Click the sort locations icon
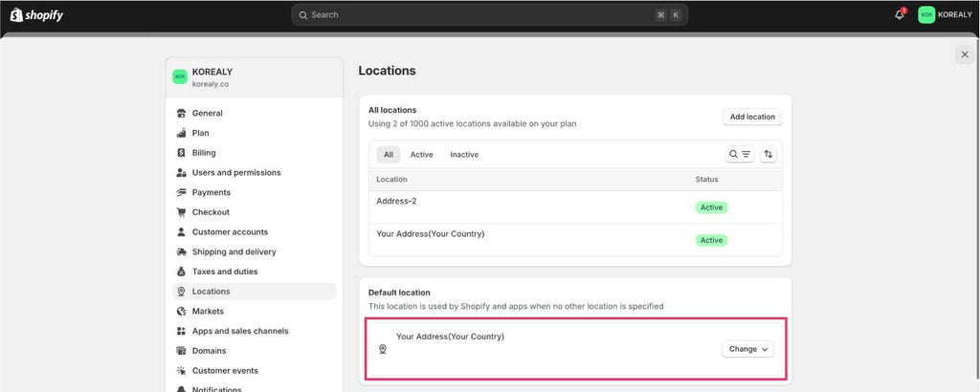The image size is (980, 392). [768, 154]
